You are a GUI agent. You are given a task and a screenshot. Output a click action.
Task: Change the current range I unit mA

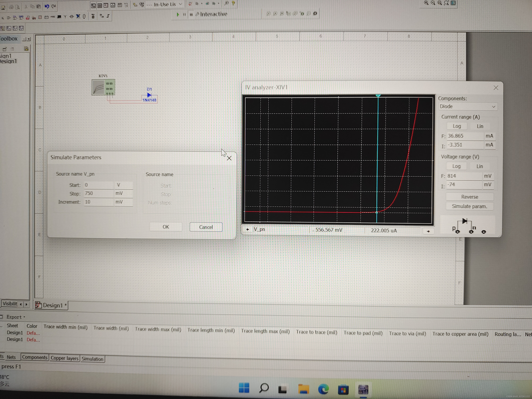(489, 145)
